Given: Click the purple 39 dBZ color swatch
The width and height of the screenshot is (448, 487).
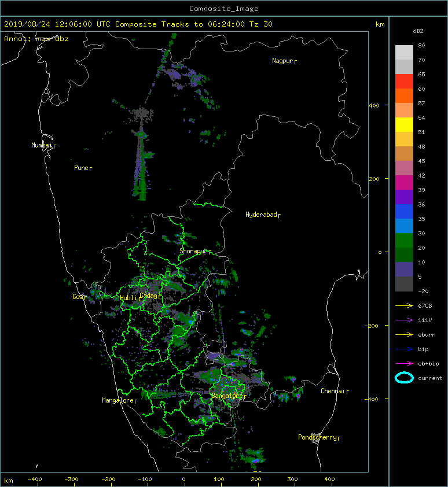Looking at the screenshot, I should pyautogui.click(x=404, y=197).
